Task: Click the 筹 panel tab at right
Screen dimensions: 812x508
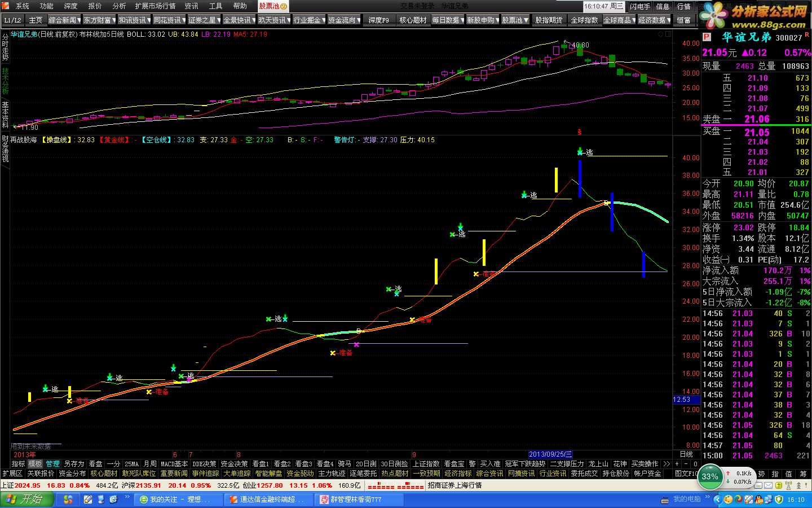Action: point(802,474)
